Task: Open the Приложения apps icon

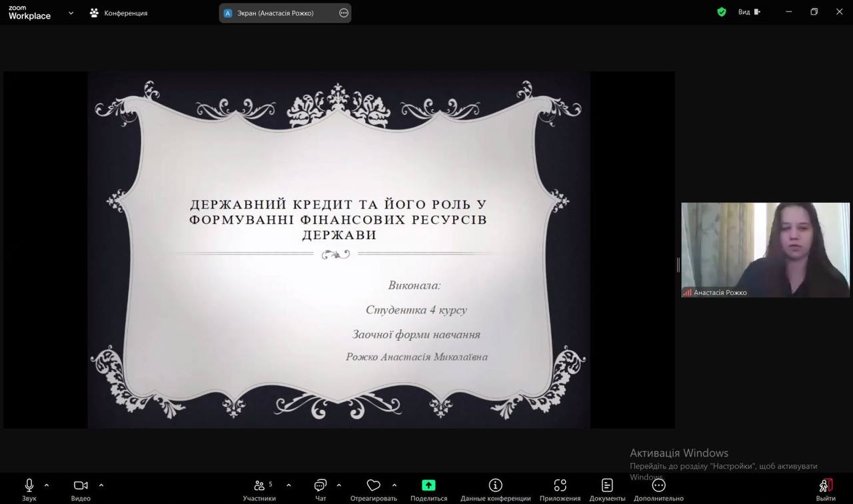Action: (560, 486)
